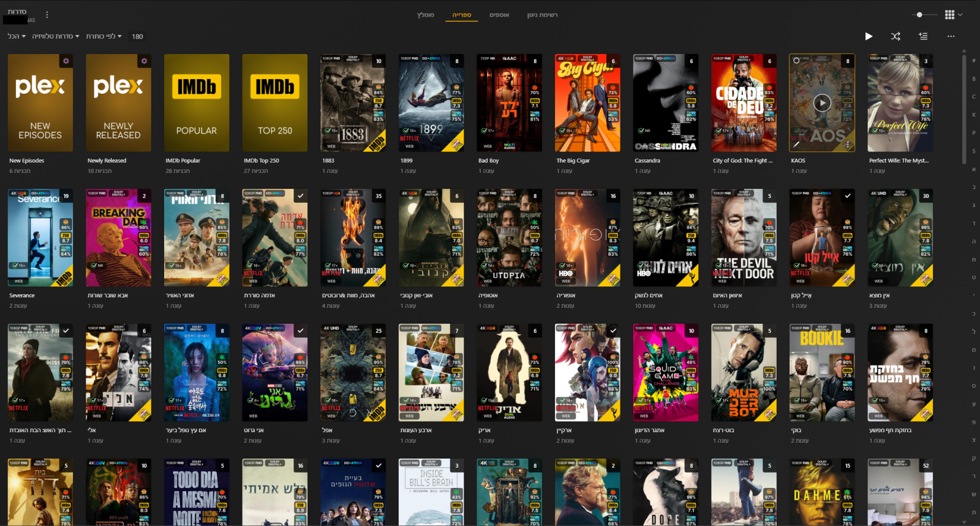
Task: Click the vertical library scrollbar
Action: coord(964,110)
